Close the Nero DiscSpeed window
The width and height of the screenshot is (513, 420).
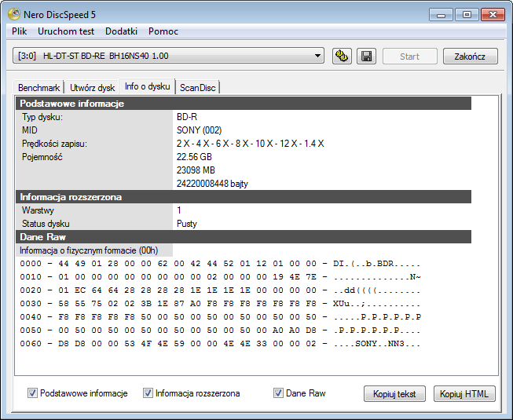coord(493,15)
